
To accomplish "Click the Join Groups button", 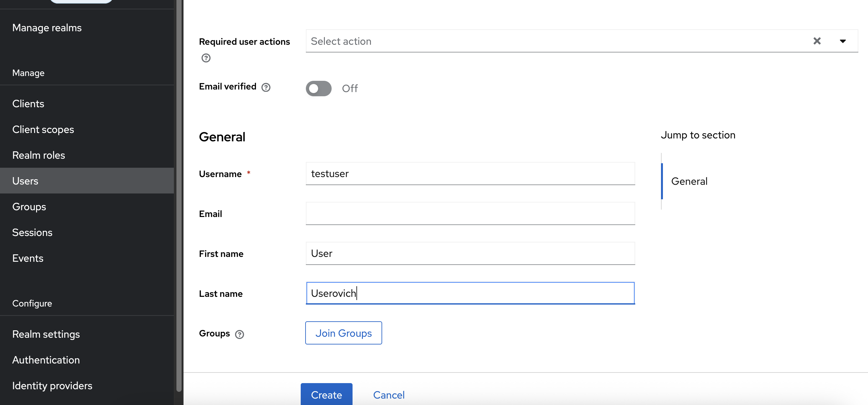I will pyautogui.click(x=343, y=333).
